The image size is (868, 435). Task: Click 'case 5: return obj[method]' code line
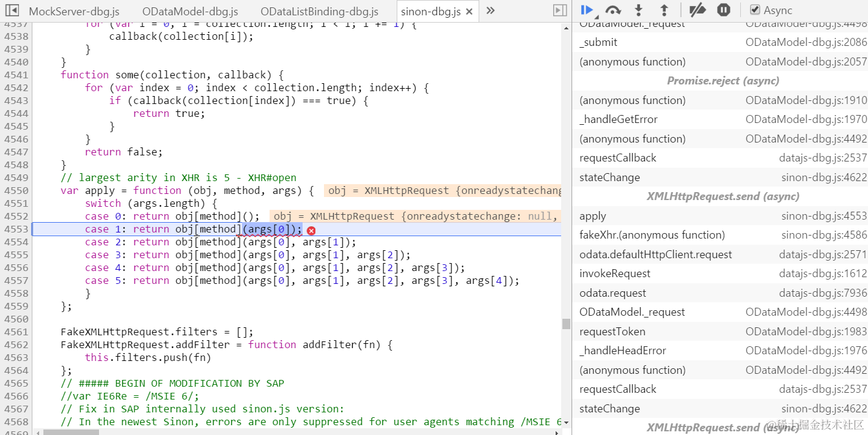point(302,280)
